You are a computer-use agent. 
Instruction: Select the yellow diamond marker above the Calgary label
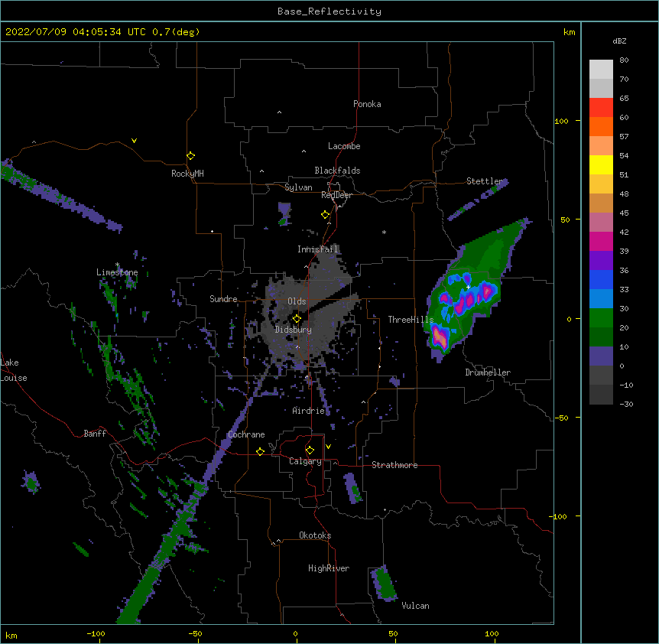pyautogui.click(x=310, y=450)
